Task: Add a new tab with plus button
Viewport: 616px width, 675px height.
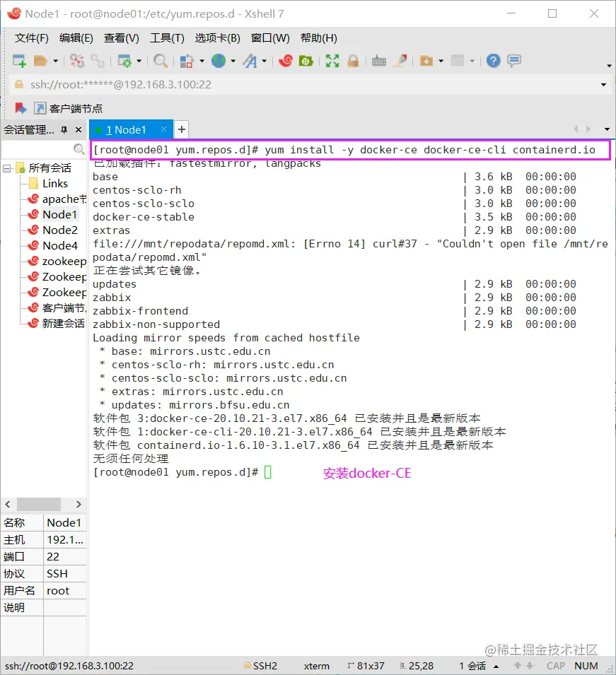Action: (x=182, y=129)
